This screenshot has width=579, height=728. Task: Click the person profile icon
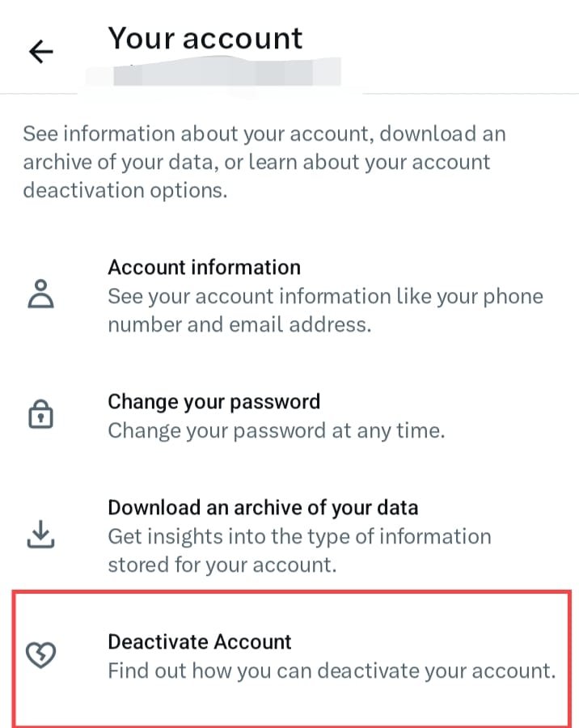point(41,294)
